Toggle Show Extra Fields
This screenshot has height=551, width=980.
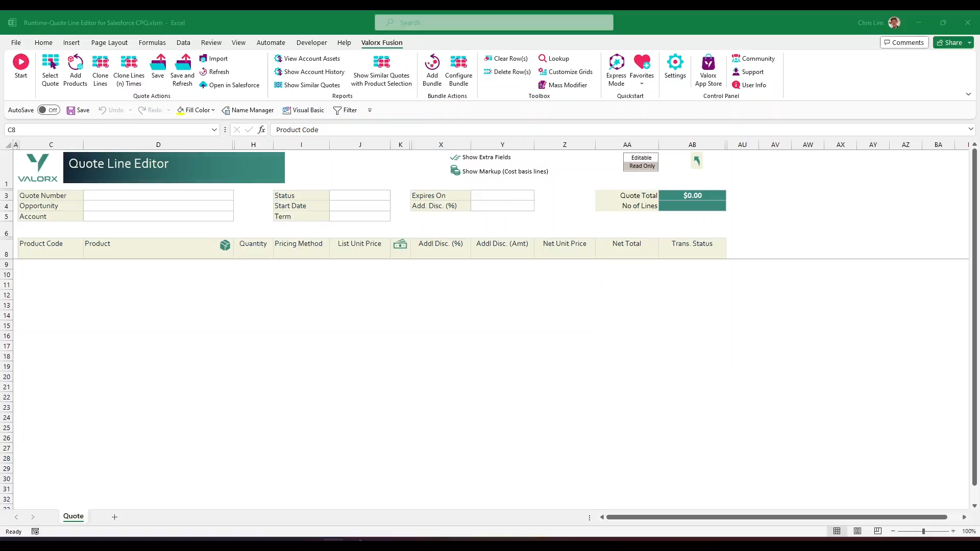point(480,157)
